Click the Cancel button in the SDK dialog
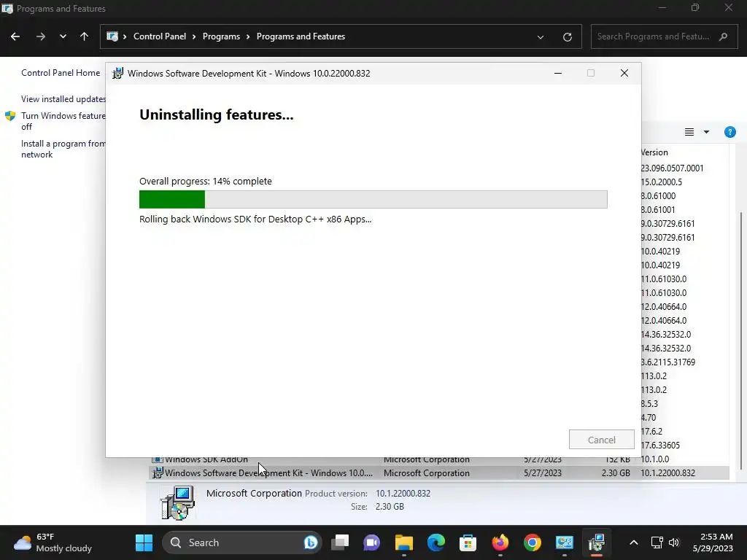747x560 pixels. 601,440
